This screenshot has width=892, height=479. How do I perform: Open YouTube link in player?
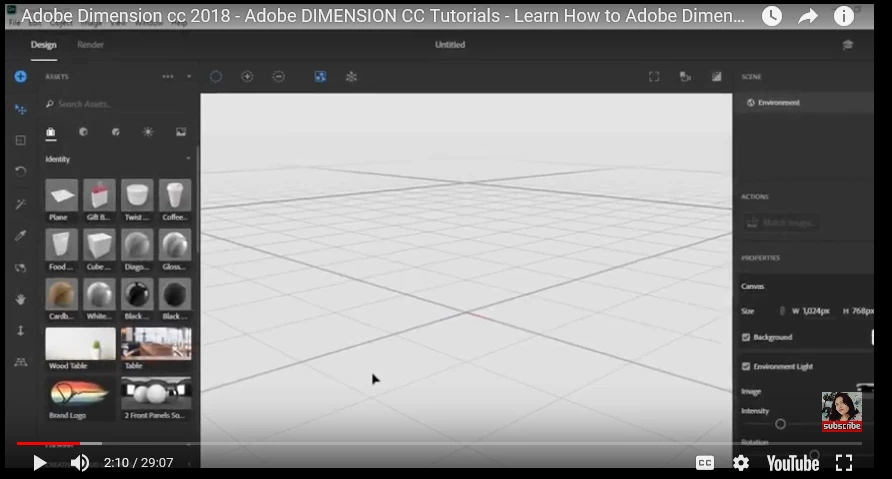click(792, 463)
